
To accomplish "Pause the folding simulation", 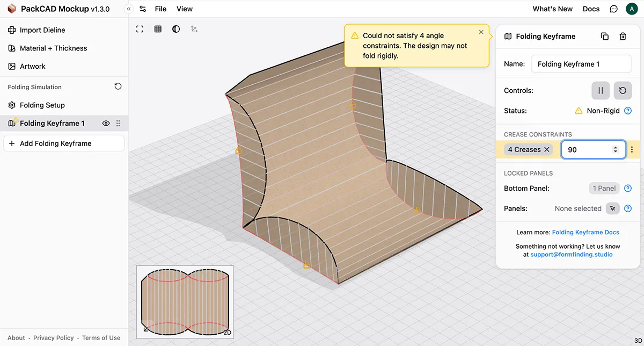I will (x=601, y=91).
